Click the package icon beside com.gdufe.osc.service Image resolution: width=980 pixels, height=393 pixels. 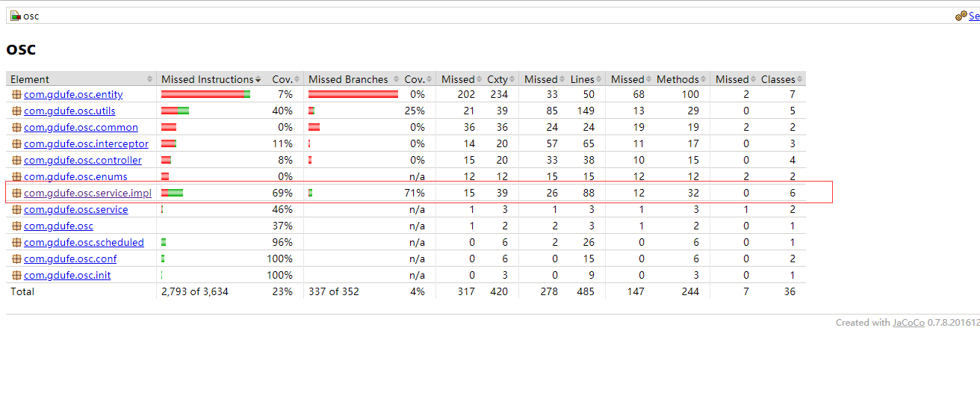(16, 210)
